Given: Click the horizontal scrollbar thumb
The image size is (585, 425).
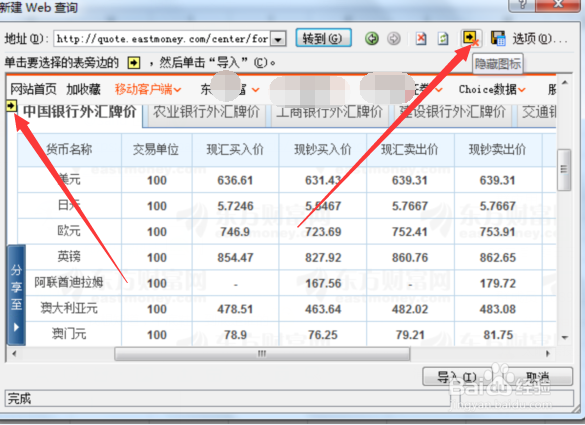Looking at the screenshot, I should (x=262, y=353).
